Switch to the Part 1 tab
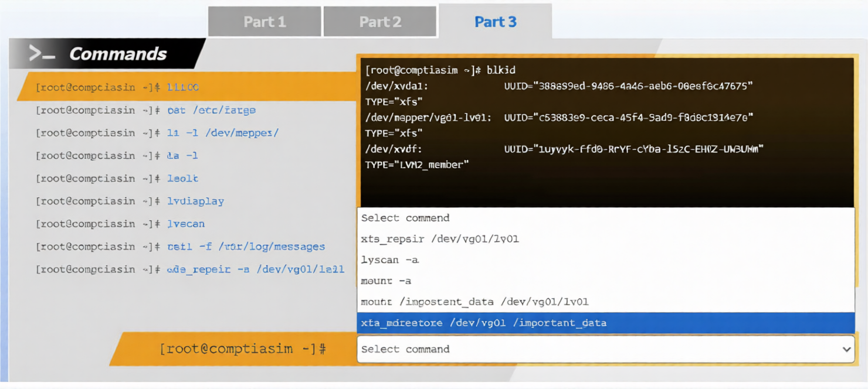This screenshot has width=868, height=389. [x=265, y=22]
